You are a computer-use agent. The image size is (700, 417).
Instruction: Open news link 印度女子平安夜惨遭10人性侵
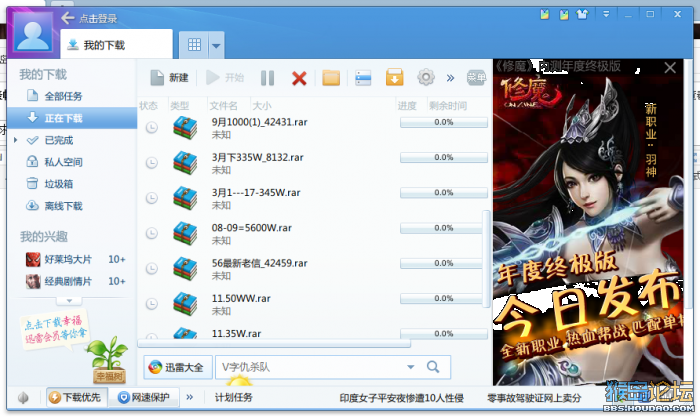[401, 398]
